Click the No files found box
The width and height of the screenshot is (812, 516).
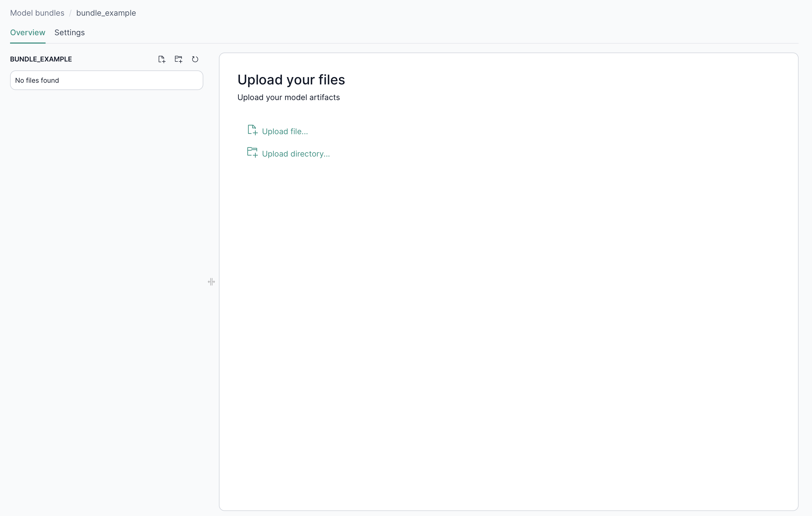coord(107,80)
